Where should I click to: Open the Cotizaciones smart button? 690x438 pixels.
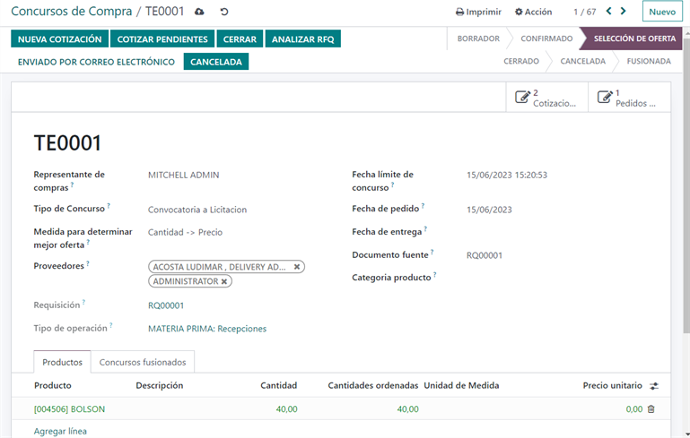pyautogui.click(x=547, y=97)
